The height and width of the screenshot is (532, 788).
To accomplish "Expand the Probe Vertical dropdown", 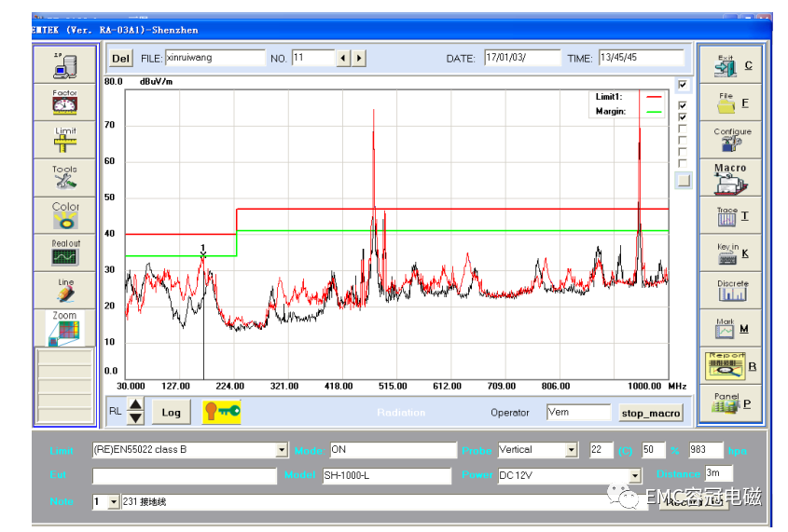I will pos(571,450).
